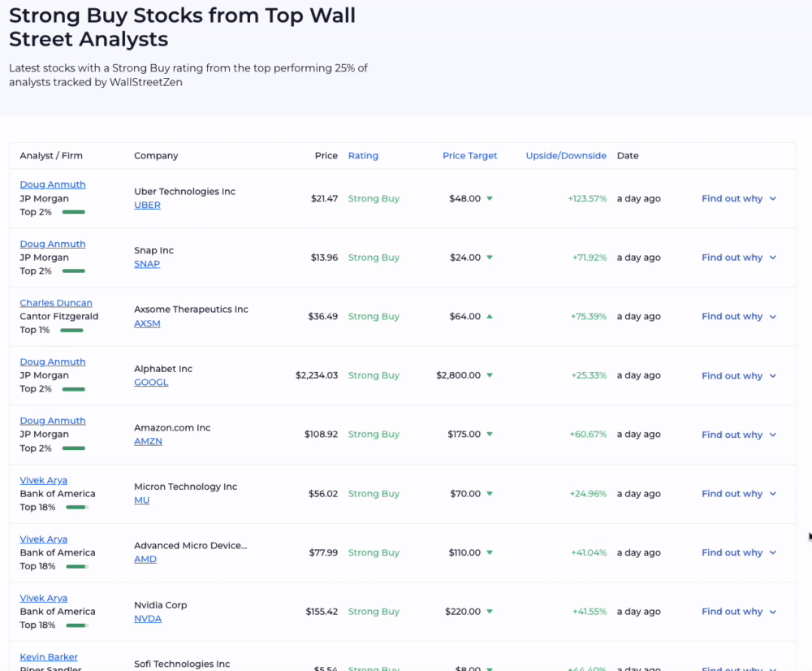Open the SNAP ticker link
Viewport: 812px width, 671px height.
(147, 264)
